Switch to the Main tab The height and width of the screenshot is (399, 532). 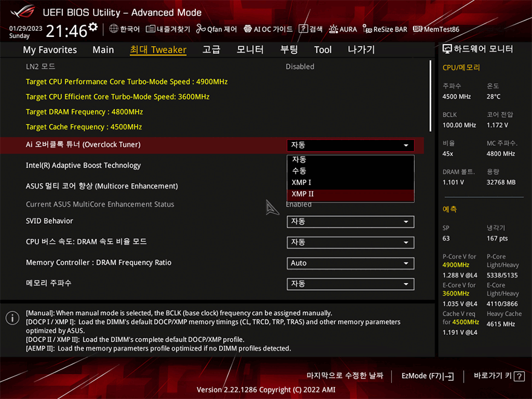[x=103, y=50]
